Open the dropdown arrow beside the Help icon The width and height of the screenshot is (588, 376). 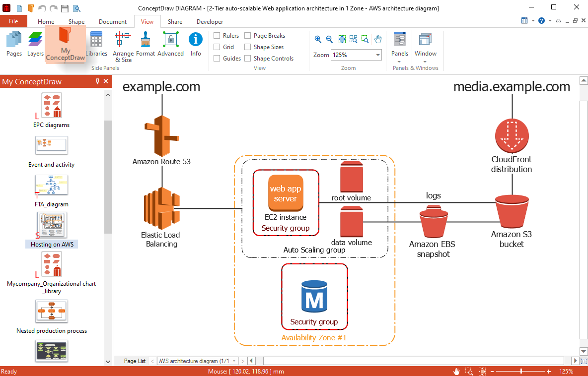click(550, 21)
